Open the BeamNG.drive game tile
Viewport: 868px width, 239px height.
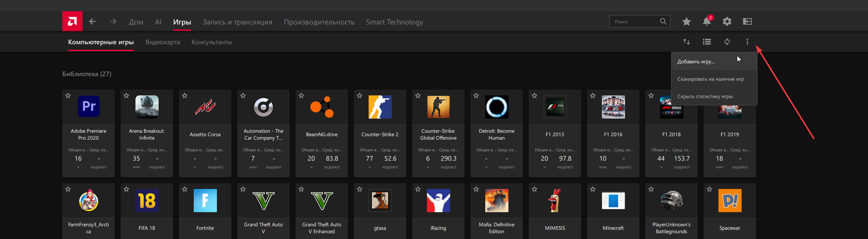coord(322,133)
